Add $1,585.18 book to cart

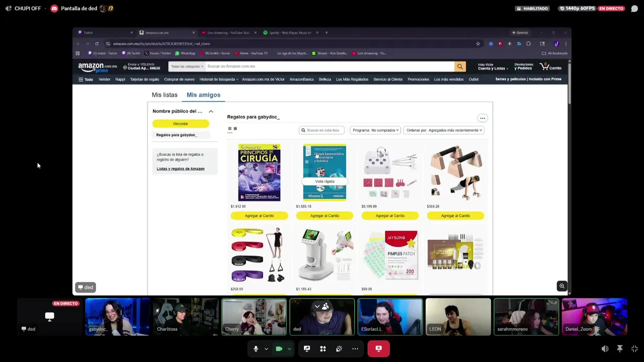[x=325, y=216]
